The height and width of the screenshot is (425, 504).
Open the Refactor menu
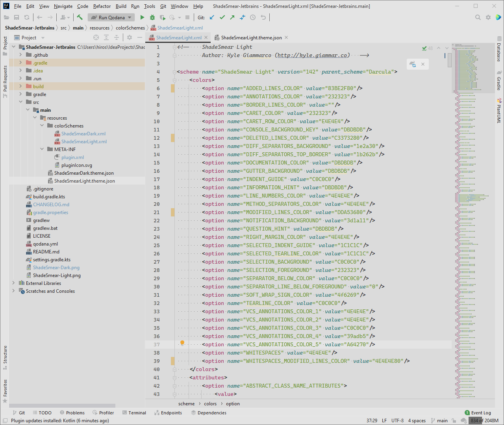coord(102,6)
